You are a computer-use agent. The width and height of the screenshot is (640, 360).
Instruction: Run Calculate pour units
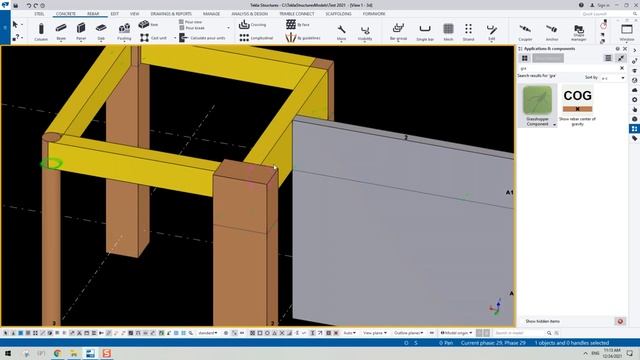click(x=202, y=38)
